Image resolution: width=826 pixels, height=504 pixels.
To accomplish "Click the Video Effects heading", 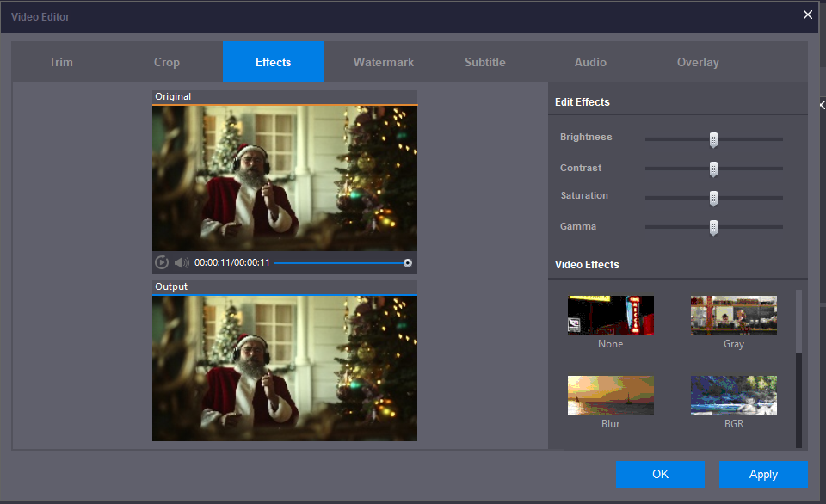I will click(587, 265).
